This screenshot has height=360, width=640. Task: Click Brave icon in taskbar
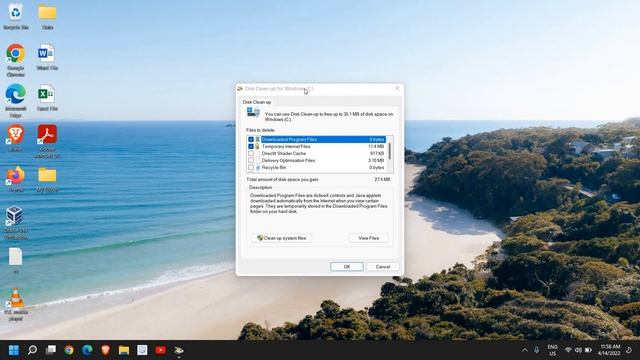106,350
